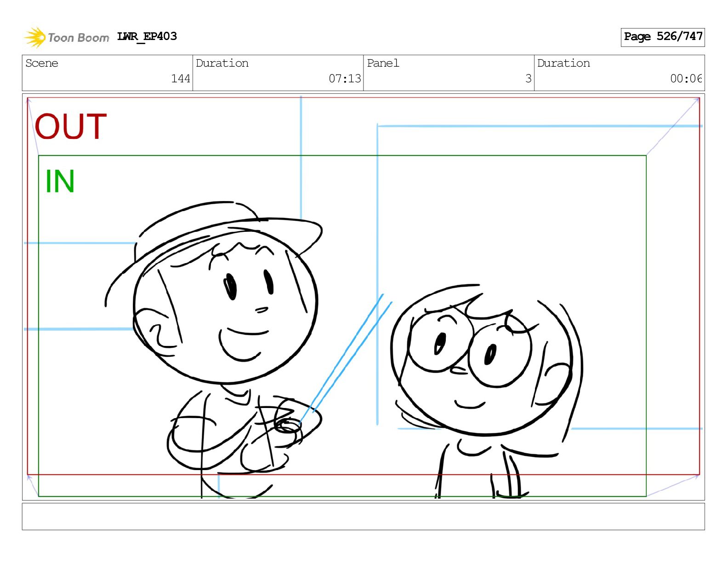Click the Toon Boom logo

pos(67,37)
